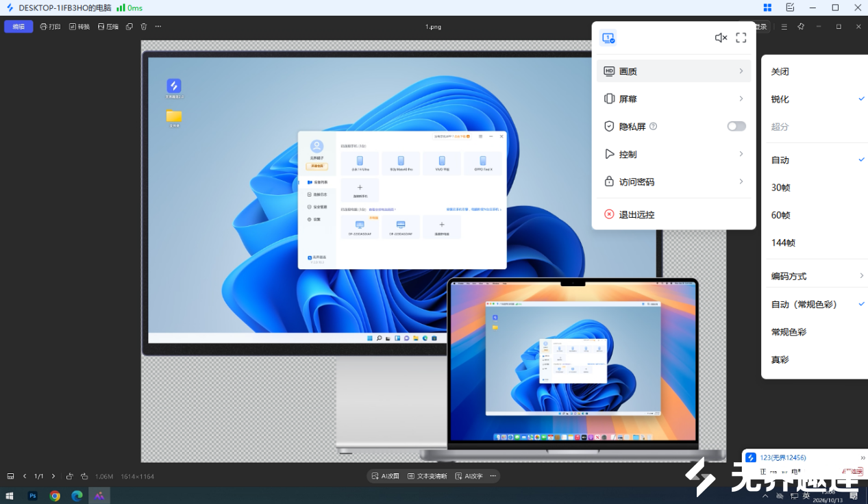
Task: Mute remote sound with speaker icon
Action: pos(721,38)
